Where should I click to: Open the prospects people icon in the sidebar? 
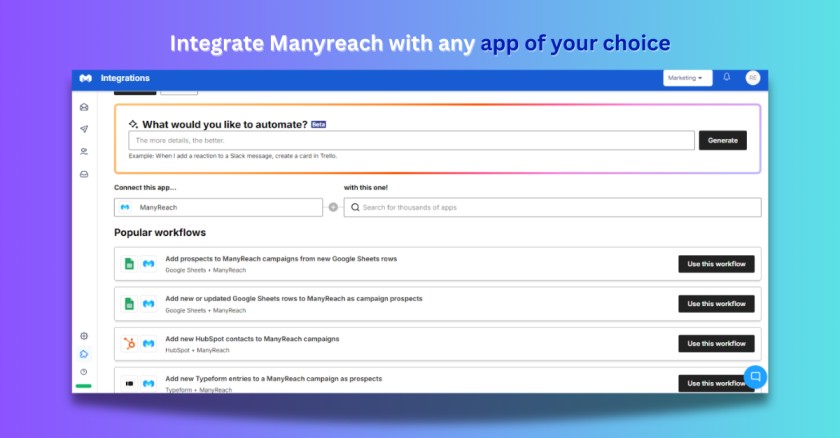pyautogui.click(x=84, y=152)
